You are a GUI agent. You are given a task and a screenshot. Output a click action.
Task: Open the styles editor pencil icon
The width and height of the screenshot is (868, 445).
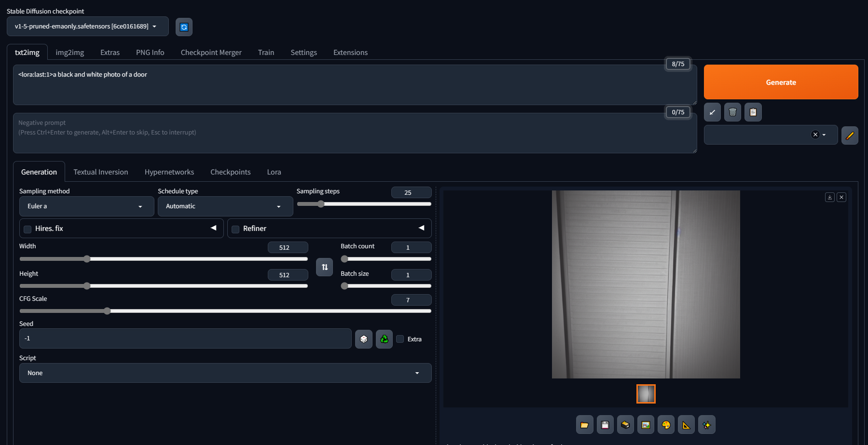pyautogui.click(x=850, y=135)
